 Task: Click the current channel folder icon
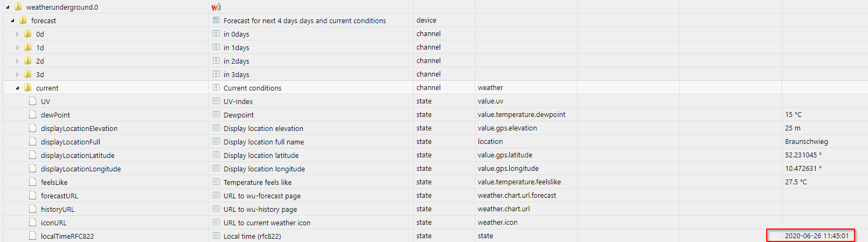[x=27, y=88]
